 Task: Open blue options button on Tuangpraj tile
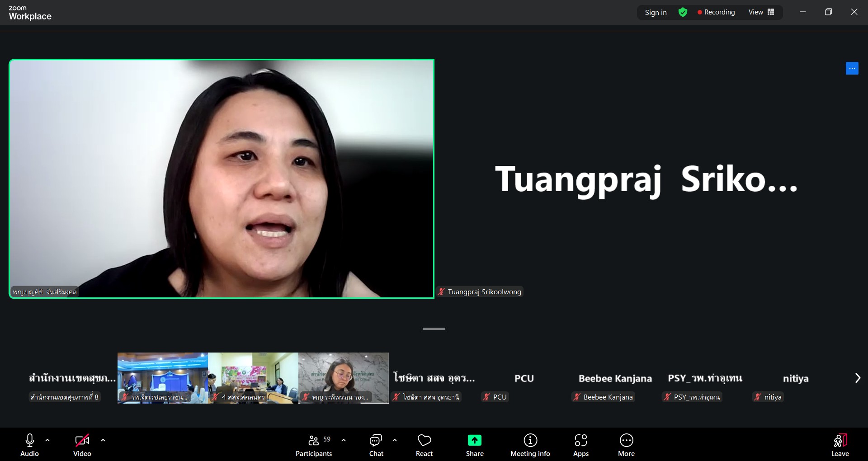click(852, 68)
